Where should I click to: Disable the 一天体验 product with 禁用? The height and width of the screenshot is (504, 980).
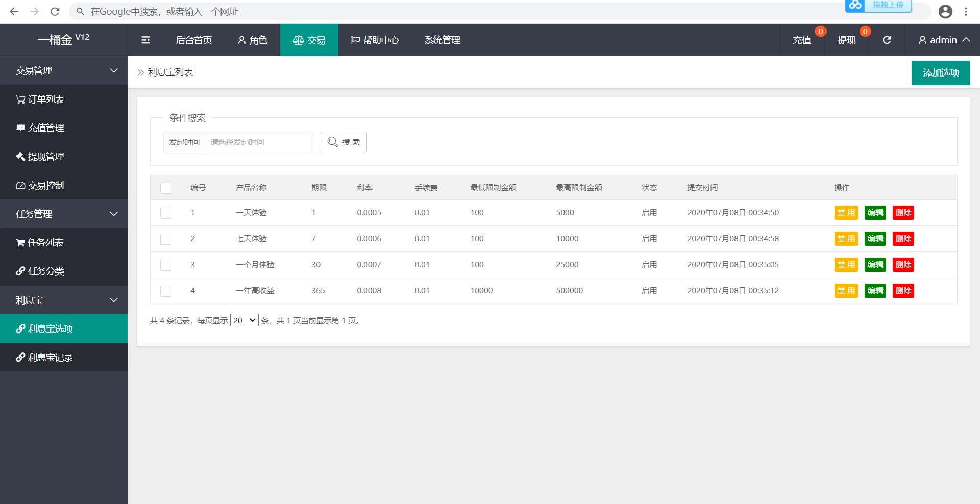coord(846,213)
